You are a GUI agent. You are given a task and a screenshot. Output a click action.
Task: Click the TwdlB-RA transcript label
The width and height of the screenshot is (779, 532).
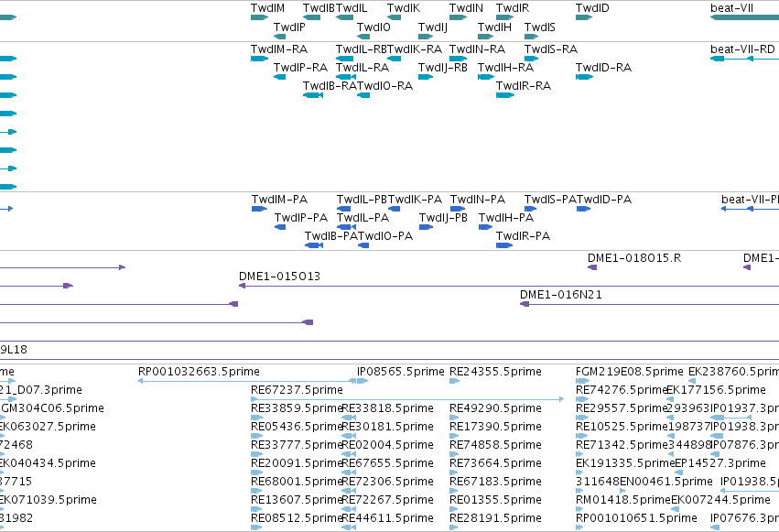tap(330, 86)
